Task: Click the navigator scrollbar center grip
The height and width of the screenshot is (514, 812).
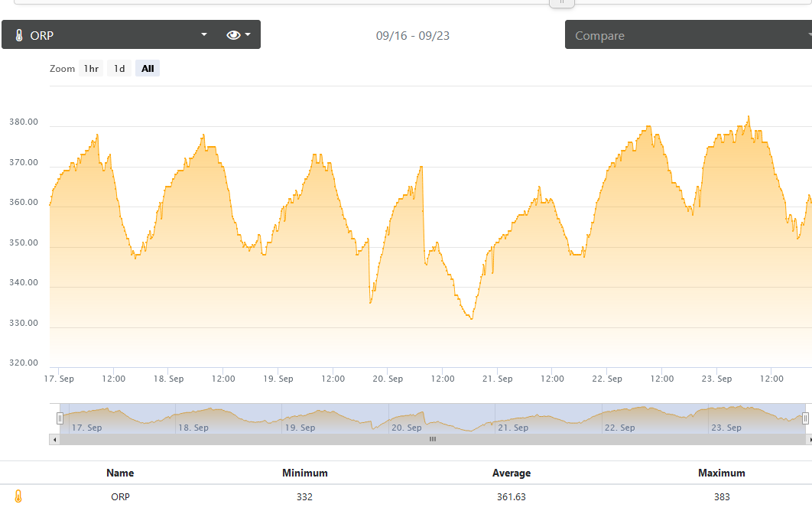Action: 433,439
